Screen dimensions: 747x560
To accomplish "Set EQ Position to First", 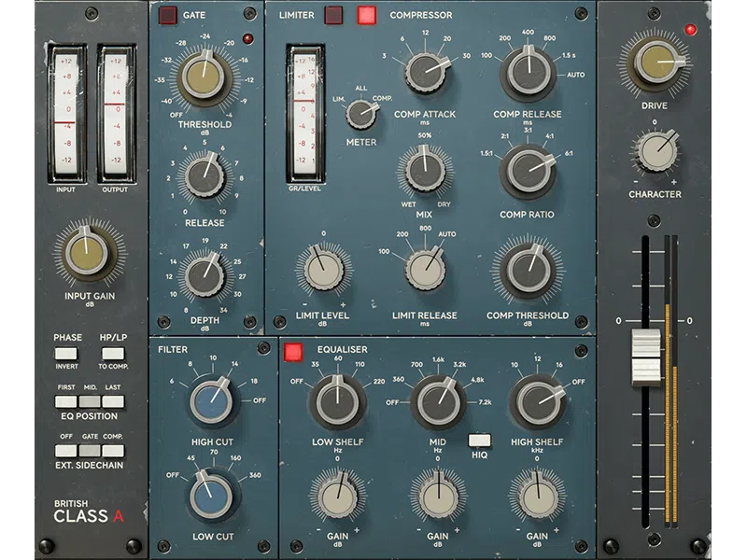I will tap(65, 401).
